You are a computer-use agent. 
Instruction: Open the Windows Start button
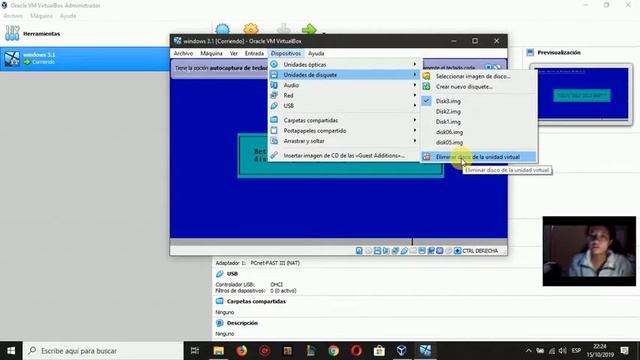point(11,351)
